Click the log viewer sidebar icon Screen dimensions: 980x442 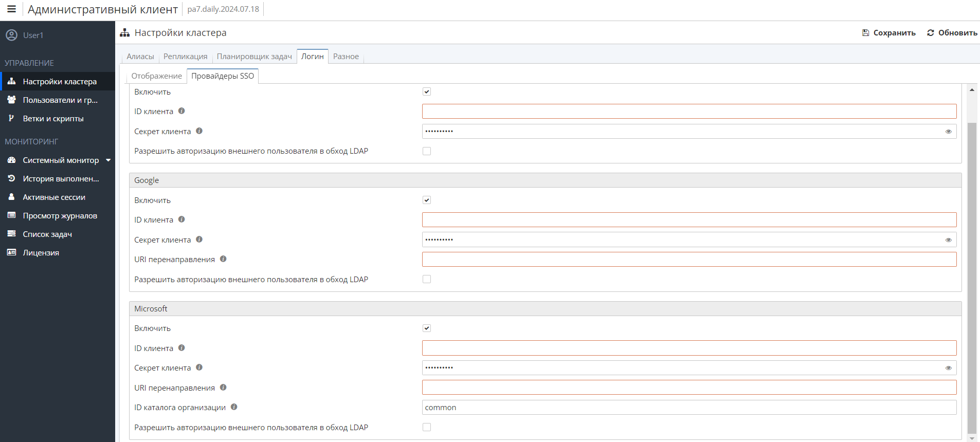coord(11,215)
